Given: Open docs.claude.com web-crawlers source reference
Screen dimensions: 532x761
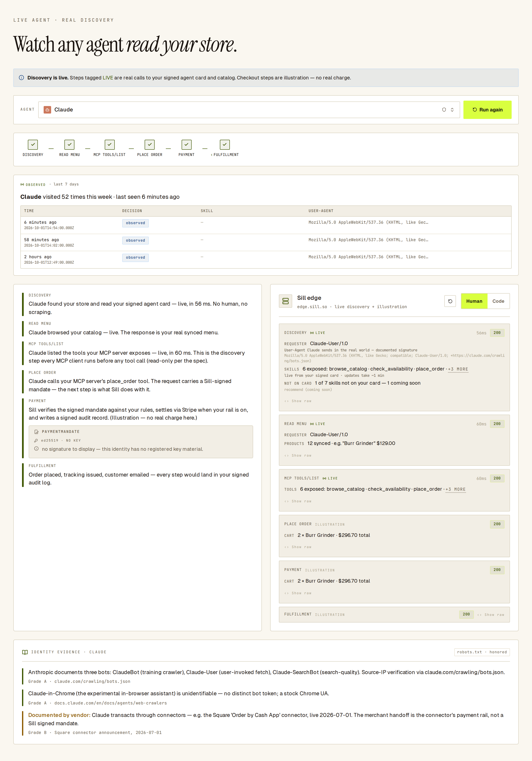Looking at the screenshot, I should pos(111,703).
